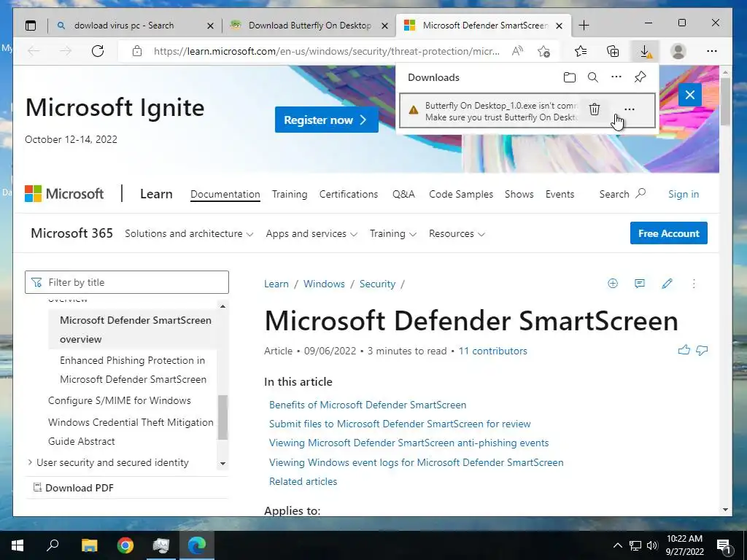Expand the Resources dropdown
The height and width of the screenshot is (560, 747).
click(457, 234)
